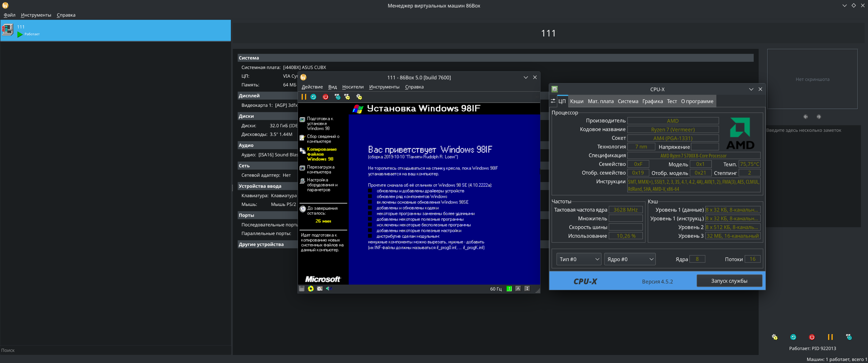Image resolution: width=868 pixels, height=363 pixels.
Task: Click hard reset icon in manager's bottom panel
Action: click(793, 337)
